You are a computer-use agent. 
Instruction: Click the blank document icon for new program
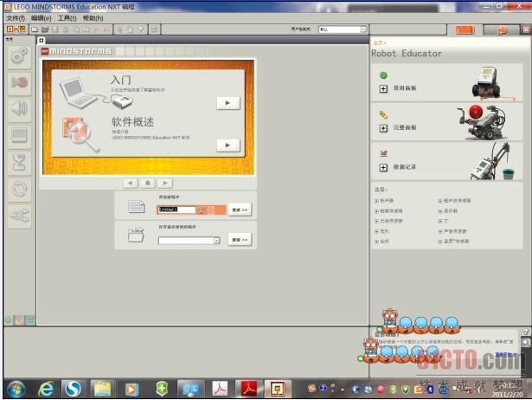(x=137, y=206)
